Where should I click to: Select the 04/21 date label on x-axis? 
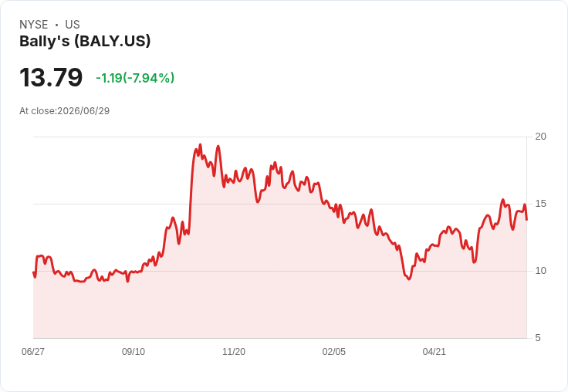click(434, 351)
